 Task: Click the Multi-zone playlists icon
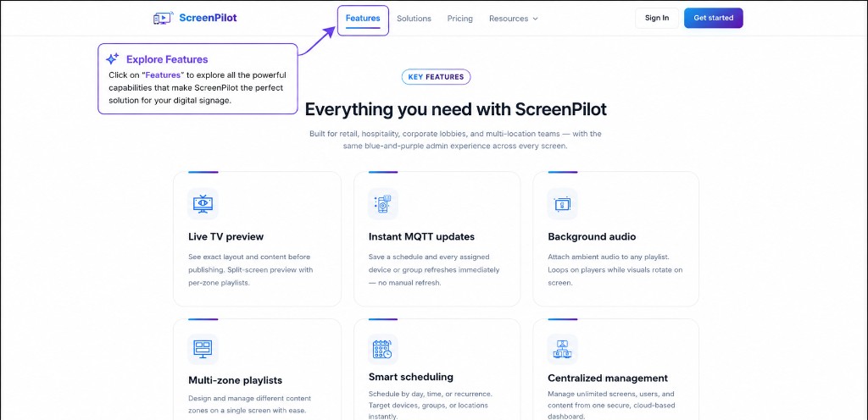click(x=203, y=349)
